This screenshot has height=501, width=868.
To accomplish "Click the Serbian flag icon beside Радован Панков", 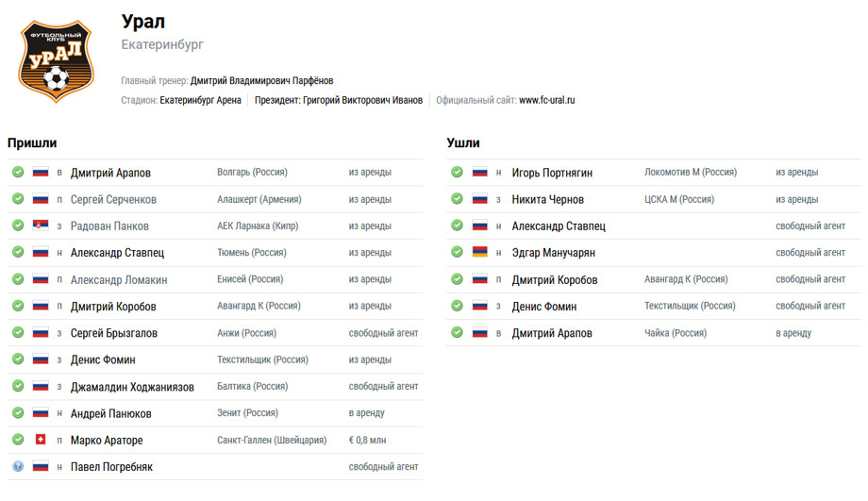I will [x=41, y=225].
